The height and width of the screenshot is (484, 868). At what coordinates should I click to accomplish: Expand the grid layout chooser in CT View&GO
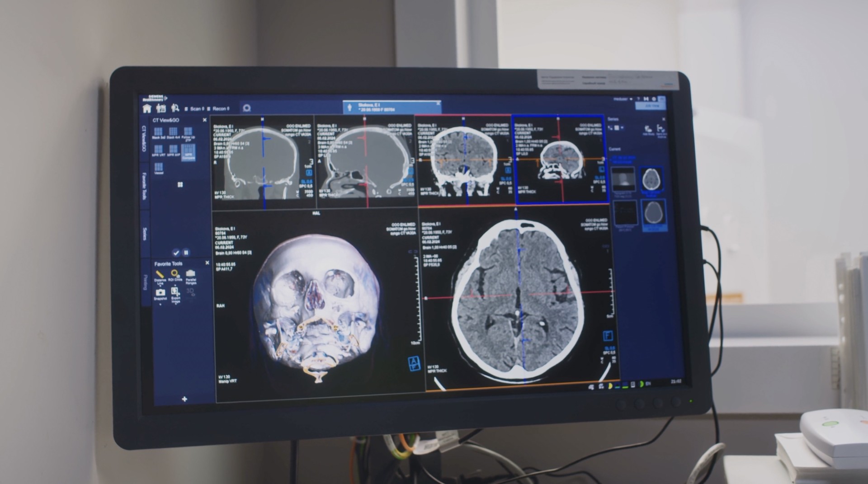(180, 185)
